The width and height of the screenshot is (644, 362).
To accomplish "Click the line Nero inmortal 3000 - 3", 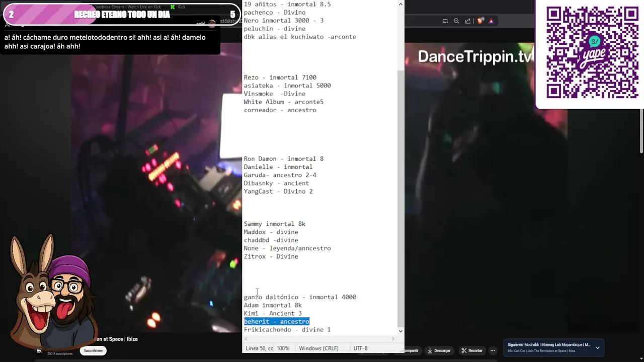I will point(284,21).
